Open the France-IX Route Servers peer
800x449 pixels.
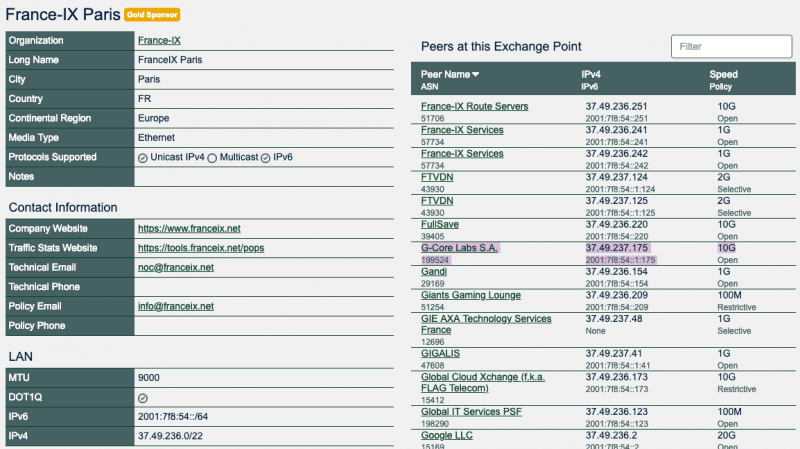pos(474,106)
